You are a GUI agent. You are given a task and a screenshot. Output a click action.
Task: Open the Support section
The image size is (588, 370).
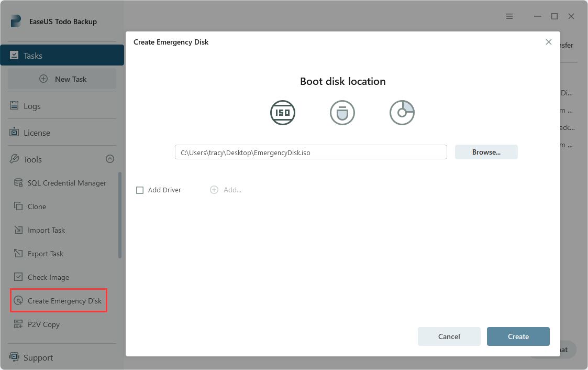(38, 357)
